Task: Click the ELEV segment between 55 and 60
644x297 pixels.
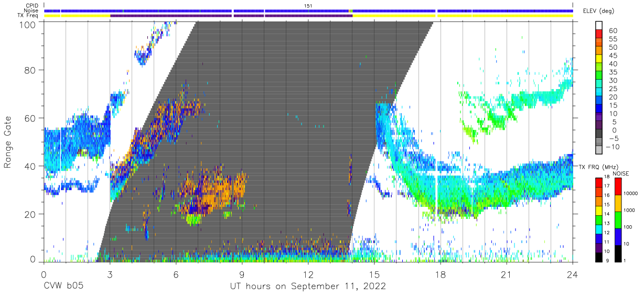Action: coord(598,35)
